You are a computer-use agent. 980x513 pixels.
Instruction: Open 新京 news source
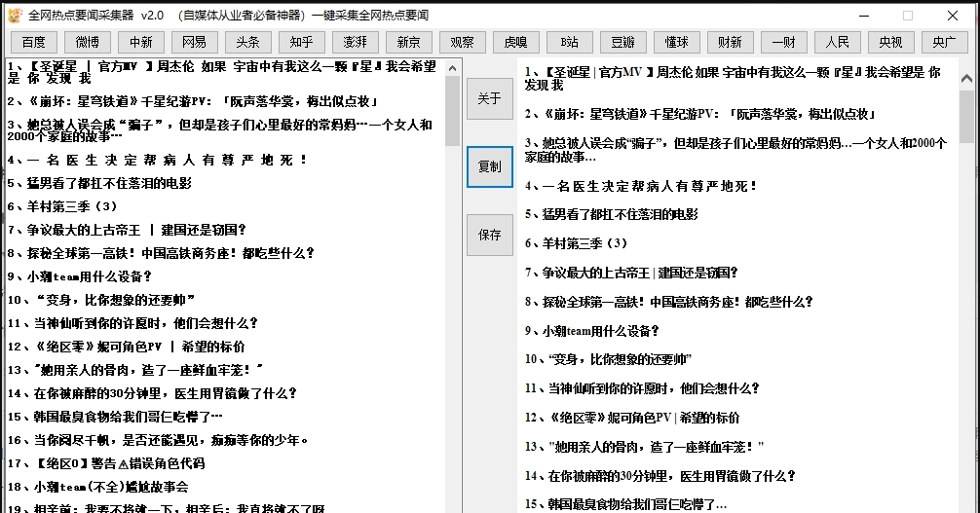coord(409,43)
